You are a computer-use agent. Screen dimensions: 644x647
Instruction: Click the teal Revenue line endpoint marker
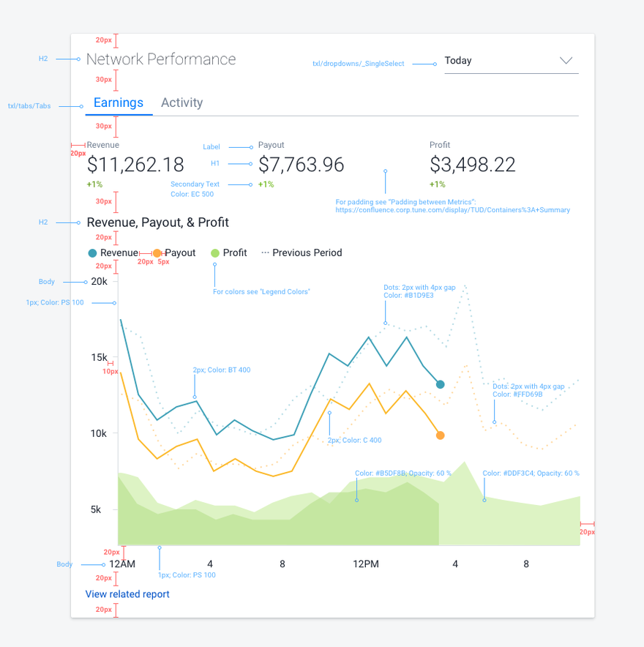pyautogui.click(x=440, y=384)
